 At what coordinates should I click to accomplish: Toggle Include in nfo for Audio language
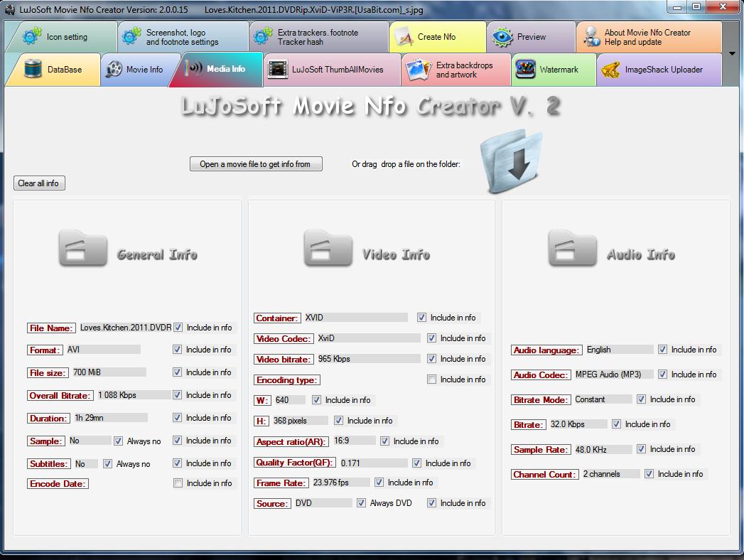click(x=662, y=349)
